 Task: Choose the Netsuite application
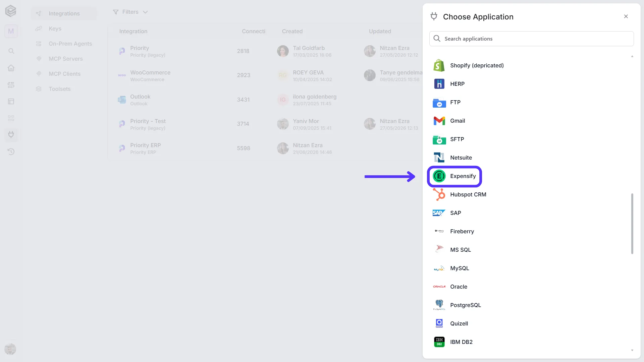452,158
